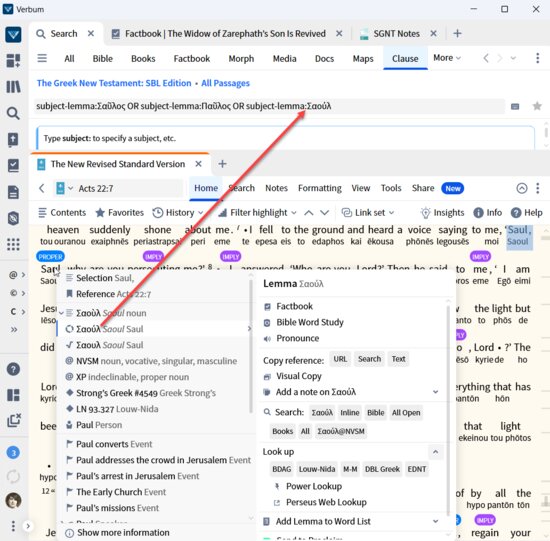The image size is (550, 541).
Task: Open the Help question mark sidebar icon
Action: (x=13, y=369)
